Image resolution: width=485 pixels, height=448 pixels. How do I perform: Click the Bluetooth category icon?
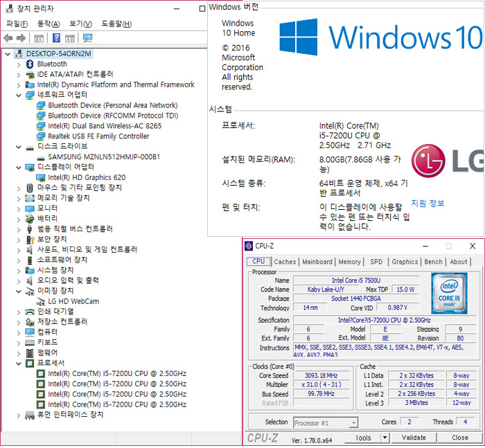[x=30, y=64]
